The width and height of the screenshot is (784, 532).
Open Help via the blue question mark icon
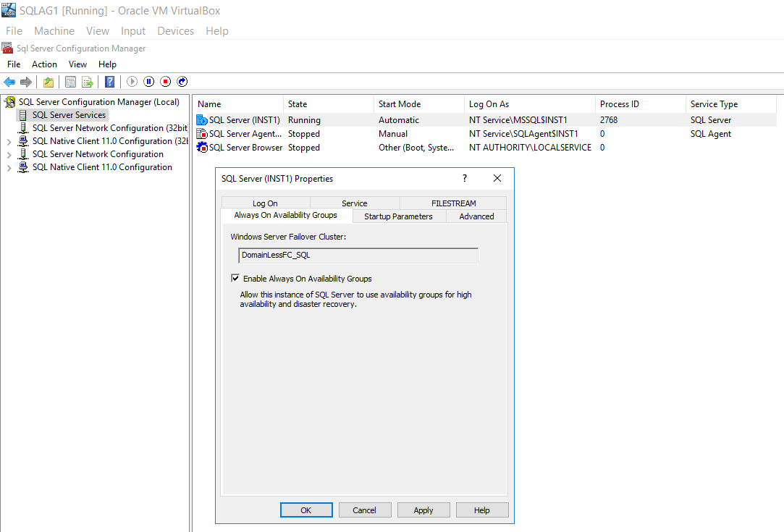[x=109, y=81]
